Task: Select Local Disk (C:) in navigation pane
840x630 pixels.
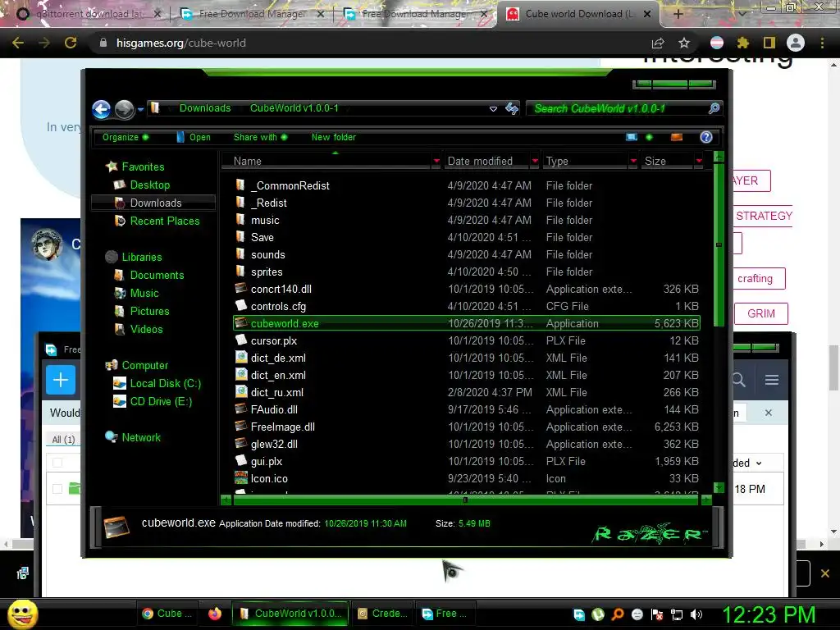Action: pyautogui.click(x=157, y=384)
